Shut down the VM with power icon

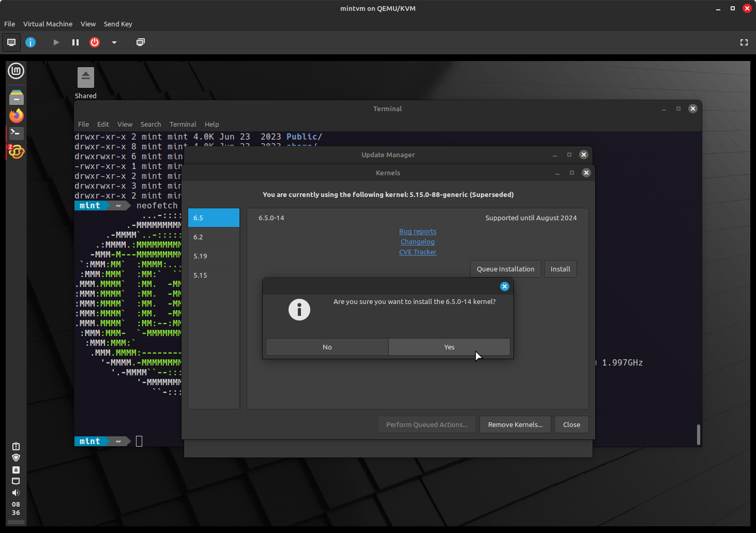pos(95,42)
